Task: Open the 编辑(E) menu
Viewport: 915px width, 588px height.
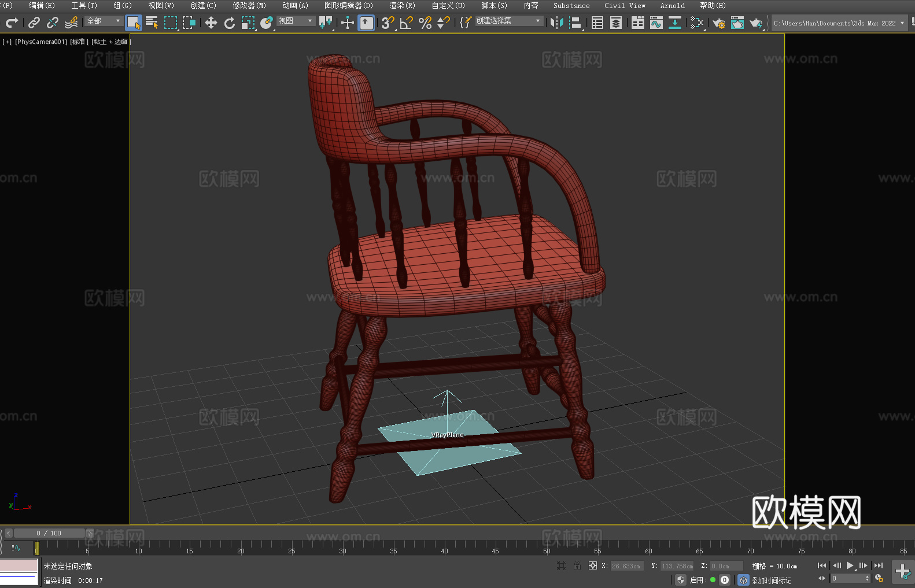Action: click(x=42, y=5)
